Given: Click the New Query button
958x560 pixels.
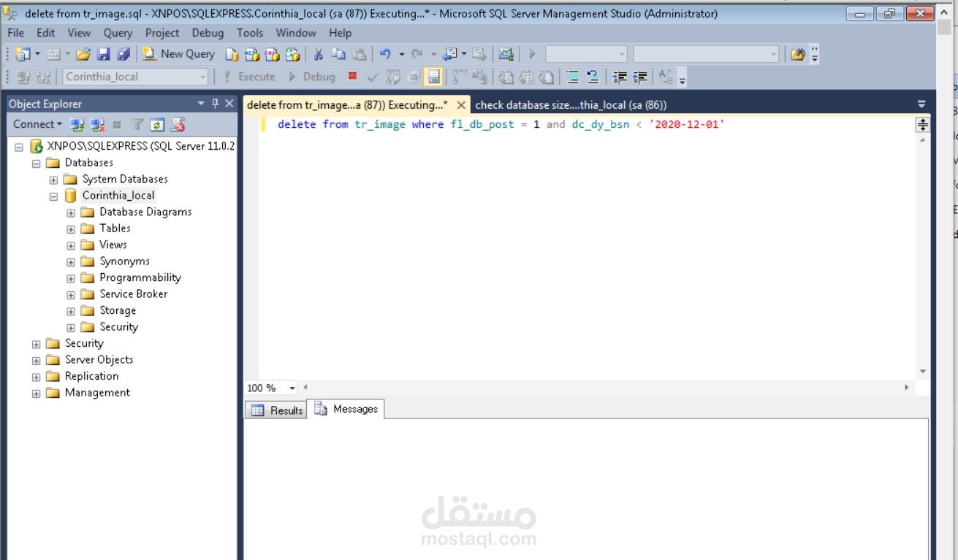Looking at the screenshot, I should coord(179,54).
